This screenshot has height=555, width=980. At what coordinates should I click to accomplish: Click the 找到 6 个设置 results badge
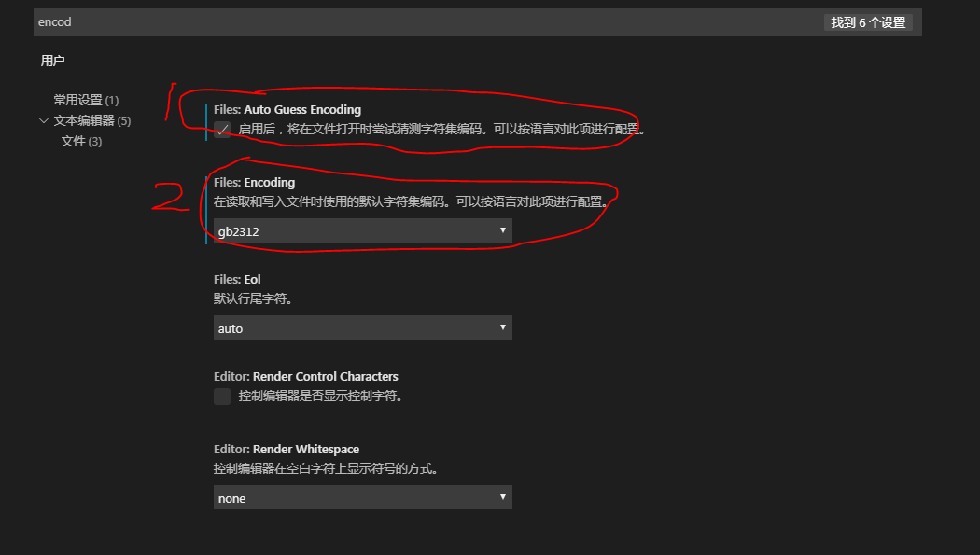[x=867, y=21]
